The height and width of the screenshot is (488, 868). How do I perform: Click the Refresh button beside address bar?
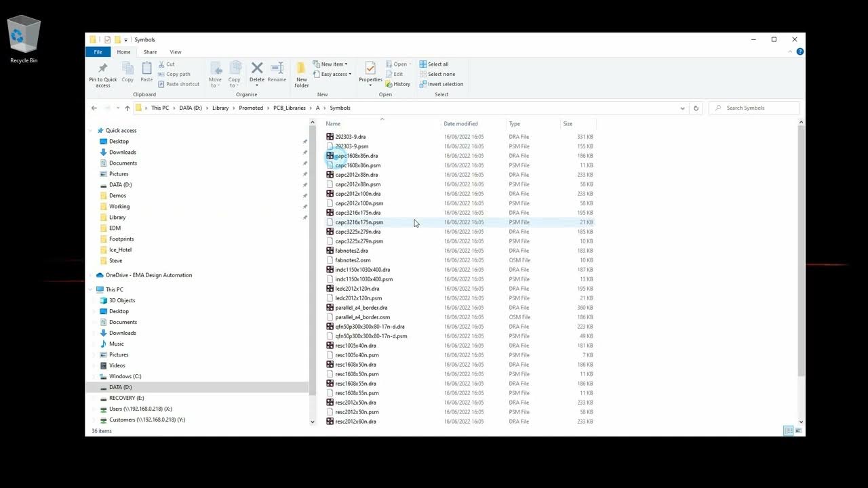696,108
